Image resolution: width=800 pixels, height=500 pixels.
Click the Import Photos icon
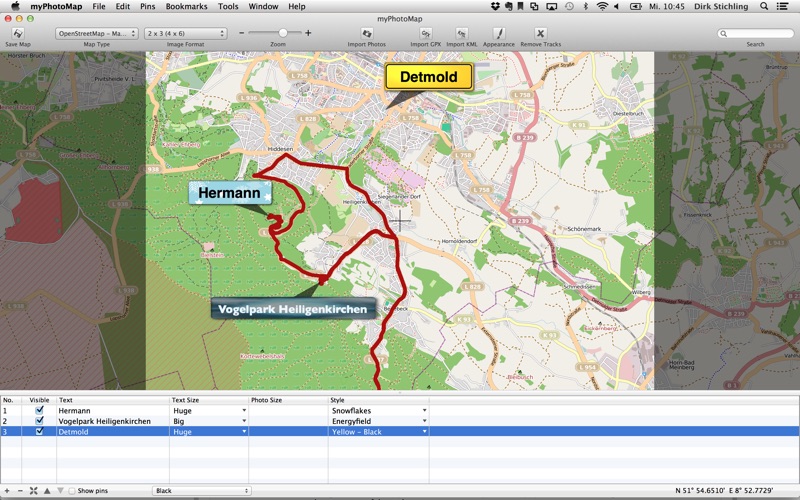(366, 34)
